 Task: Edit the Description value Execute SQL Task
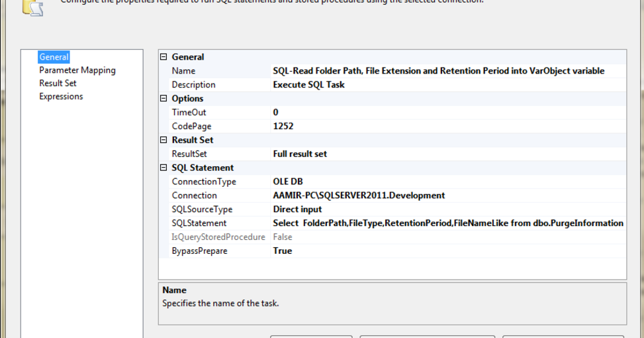coord(449,85)
